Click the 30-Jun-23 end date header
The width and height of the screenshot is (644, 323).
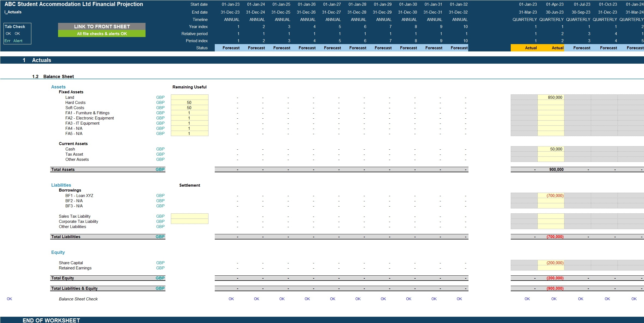click(x=555, y=12)
